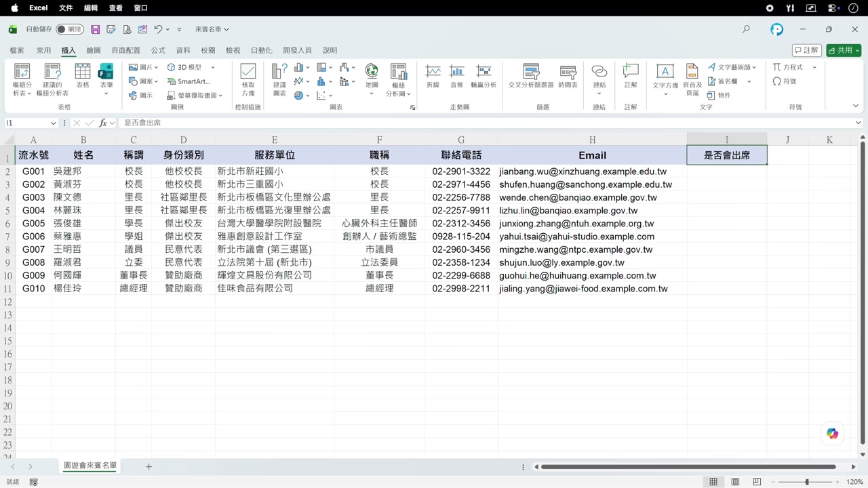Insert a 地圖 map chart
Screen dimensions: 868x488
point(372,80)
